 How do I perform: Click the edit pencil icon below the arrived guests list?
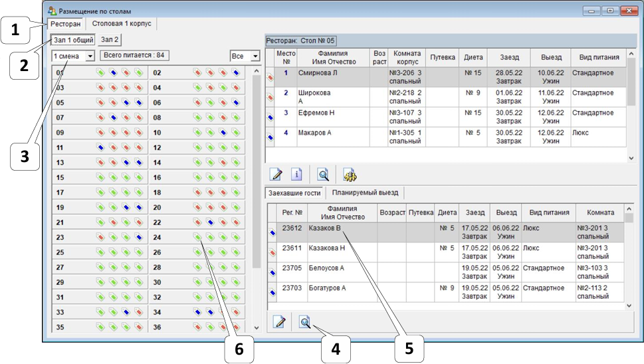279,322
